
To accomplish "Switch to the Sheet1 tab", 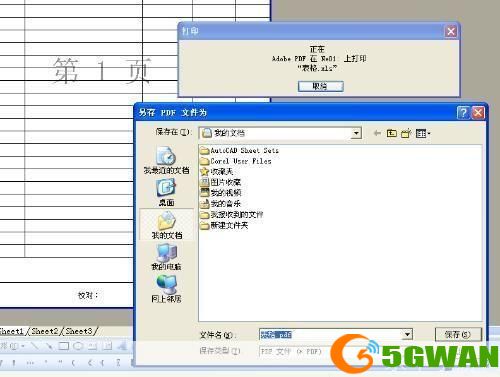I will pos(12,331).
